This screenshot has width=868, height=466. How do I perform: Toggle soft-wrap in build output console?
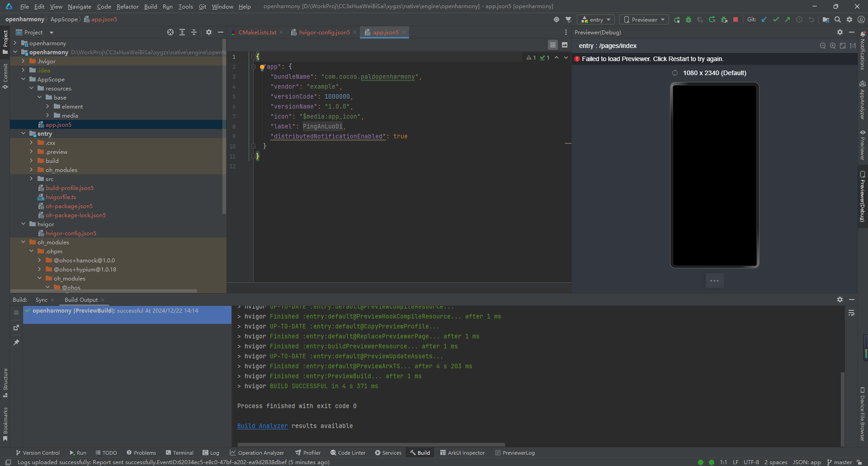point(851,313)
